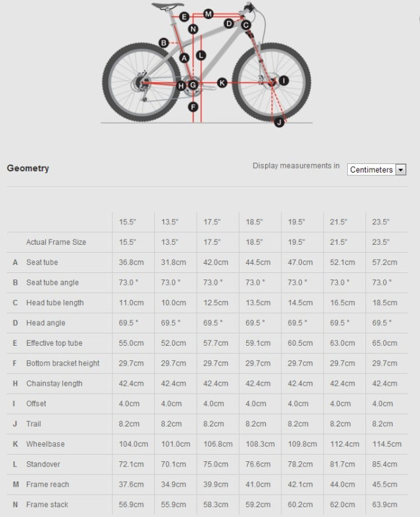Click the Wheelbase row label
420x517 pixels.
click(45, 444)
